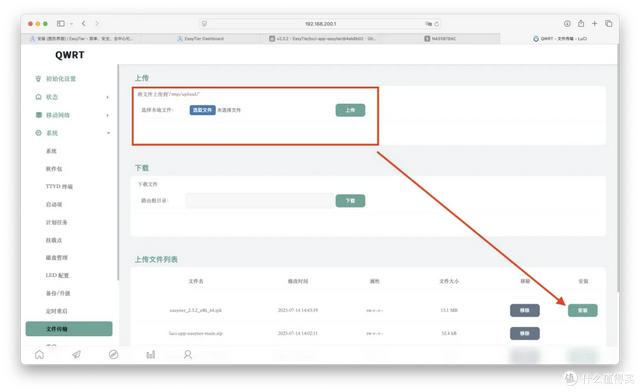Click the 文件大小 column header

(449, 281)
